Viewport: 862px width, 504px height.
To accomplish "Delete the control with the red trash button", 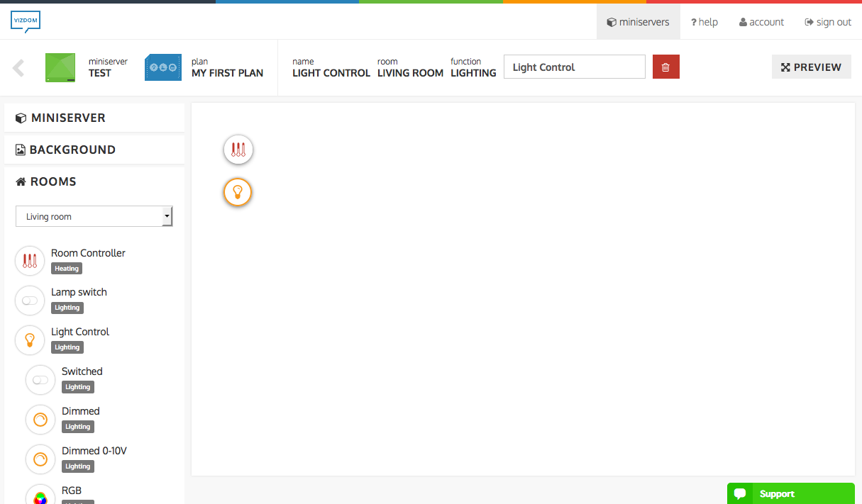I will click(665, 67).
